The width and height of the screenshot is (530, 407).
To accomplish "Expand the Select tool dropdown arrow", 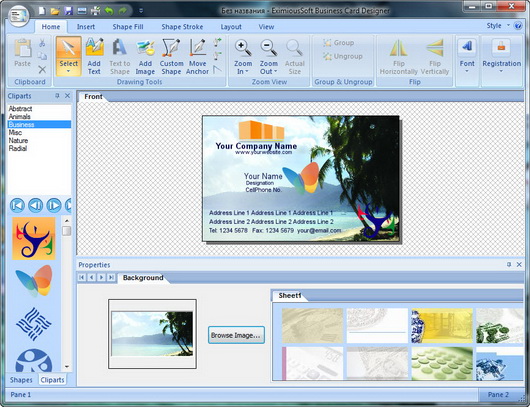I will click(69, 71).
